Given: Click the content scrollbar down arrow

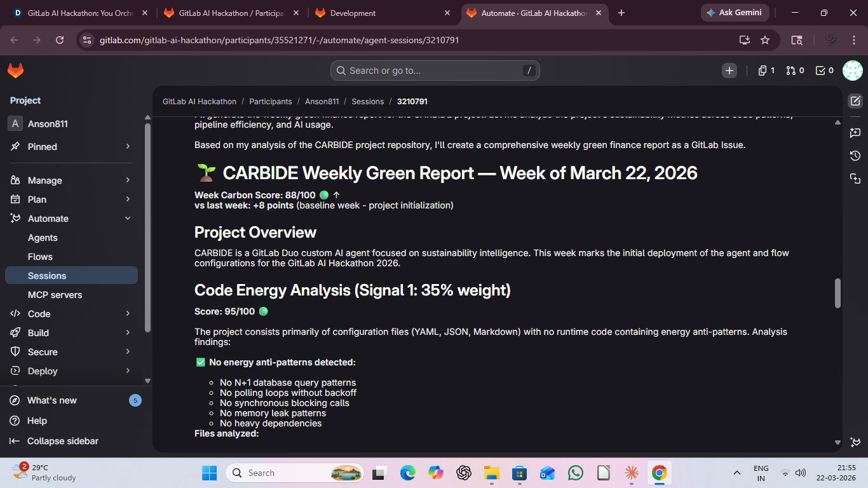Looking at the screenshot, I should 837,443.
